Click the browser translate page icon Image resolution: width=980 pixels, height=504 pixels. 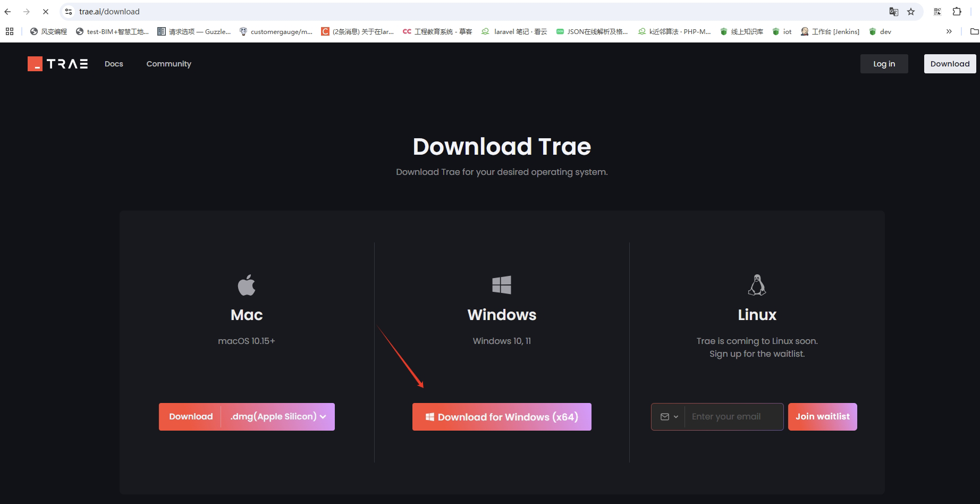[894, 12]
